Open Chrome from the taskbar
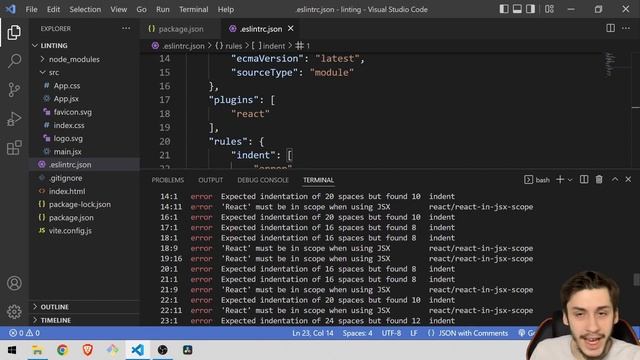The width and height of the screenshot is (640, 360). click(62, 350)
